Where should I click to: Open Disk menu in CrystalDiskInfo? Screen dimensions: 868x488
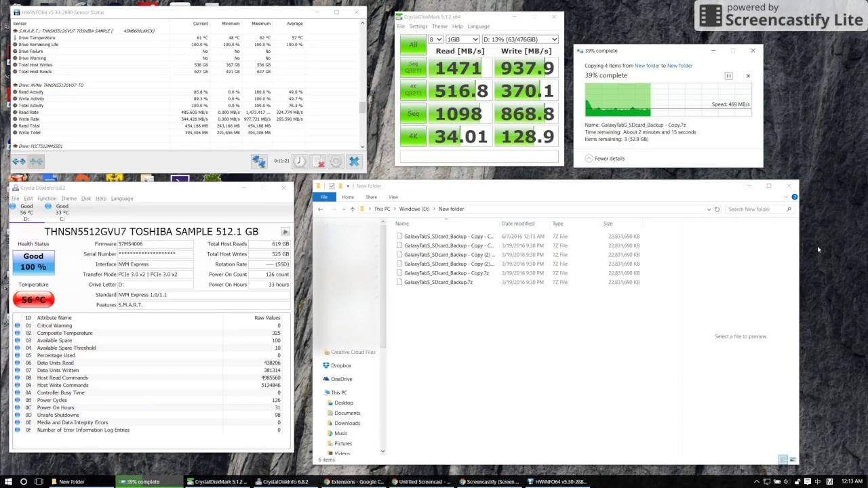86,199
